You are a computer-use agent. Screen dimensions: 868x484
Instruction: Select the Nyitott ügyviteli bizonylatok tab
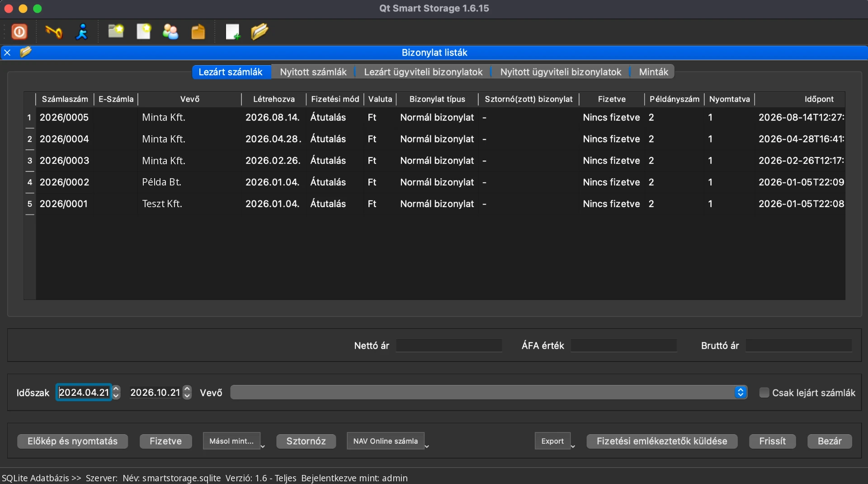(x=561, y=72)
